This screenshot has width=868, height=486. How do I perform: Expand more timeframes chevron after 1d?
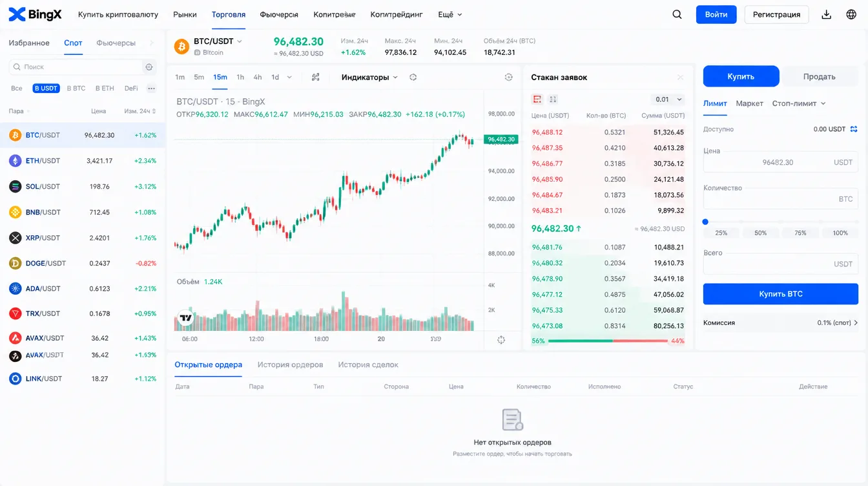289,78
